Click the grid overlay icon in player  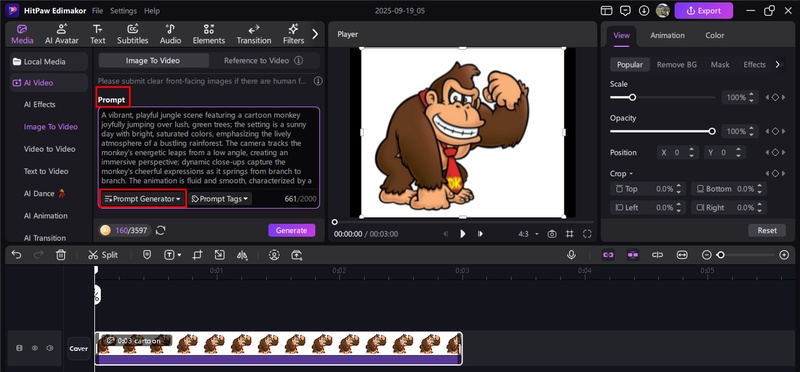point(570,234)
